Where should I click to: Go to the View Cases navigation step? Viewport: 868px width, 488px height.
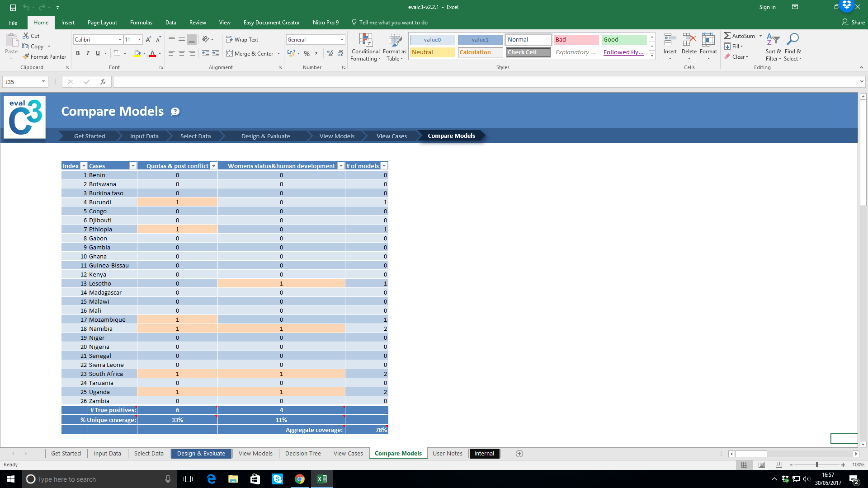(392, 136)
